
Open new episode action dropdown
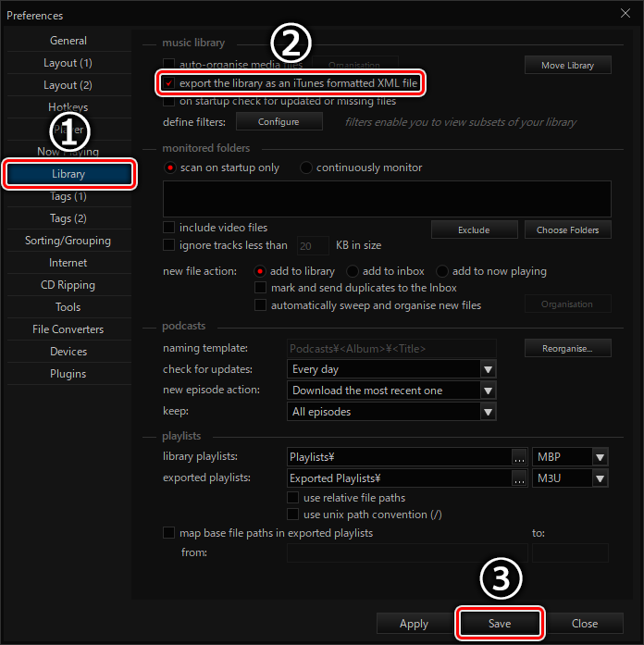pos(489,391)
